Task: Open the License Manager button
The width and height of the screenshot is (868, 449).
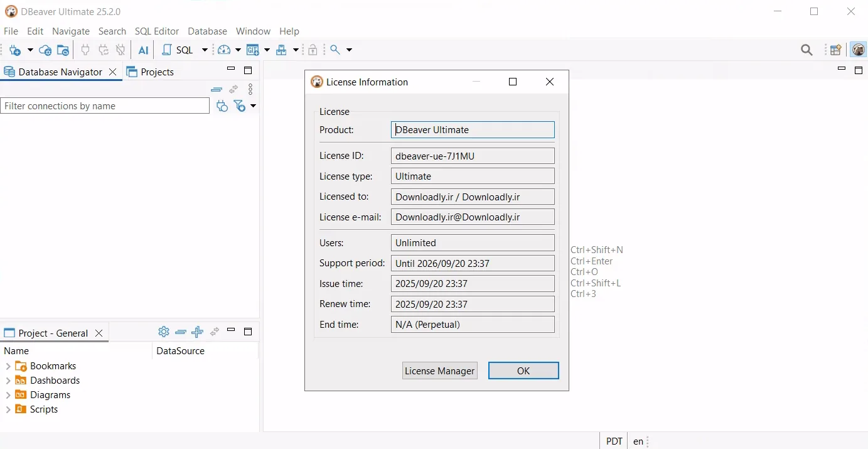Action: 439,371
